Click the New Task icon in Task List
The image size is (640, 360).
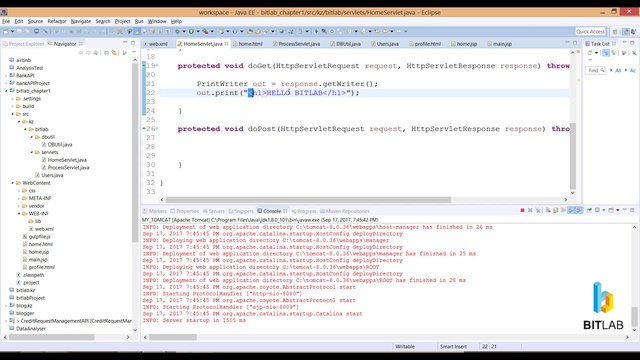[x=590, y=53]
